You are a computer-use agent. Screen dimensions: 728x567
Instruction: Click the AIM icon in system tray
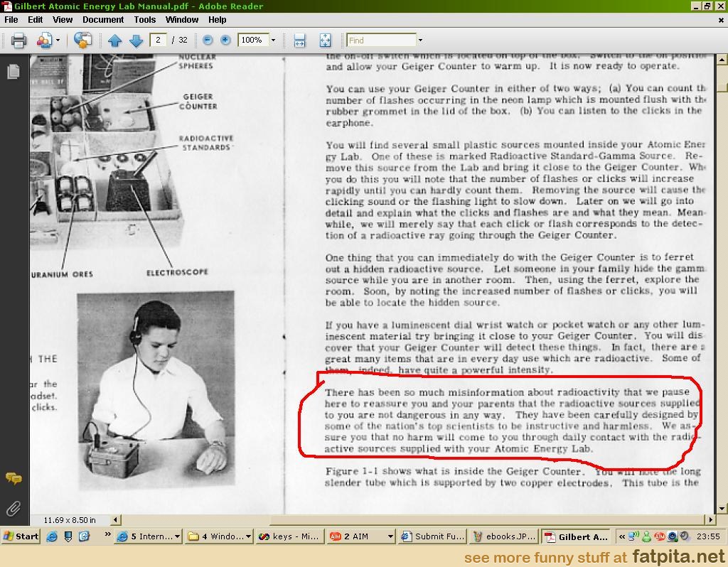659,536
